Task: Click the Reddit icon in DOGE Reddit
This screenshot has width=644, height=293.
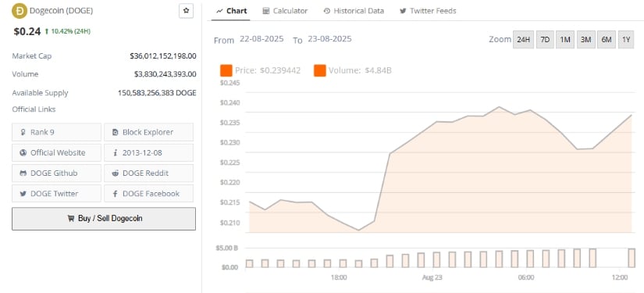Action: point(115,173)
